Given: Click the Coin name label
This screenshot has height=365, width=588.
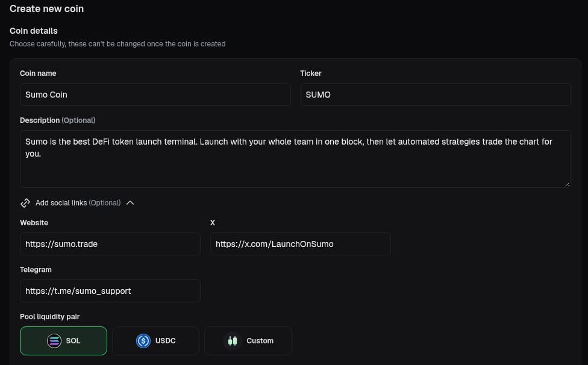Looking at the screenshot, I should pyautogui.click(x=38, y=73).
